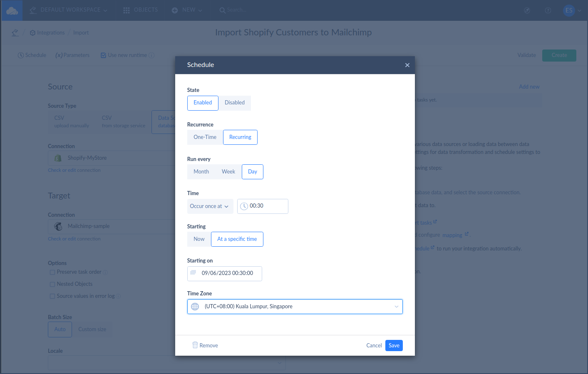This screenshot has width=588, height=374.
Task: Click the Validate button
Action: pos(526,55)
